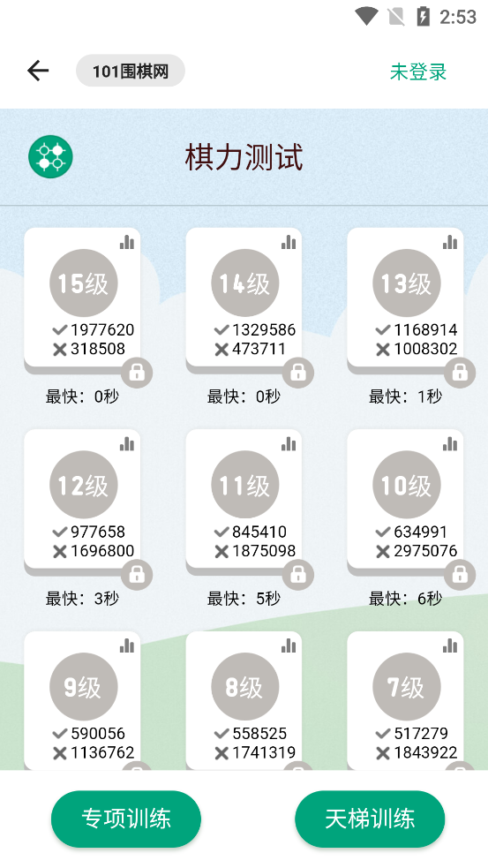Open statistics chart icon on 14级 card
The image size is (488, 868).
tap(289, 242)
